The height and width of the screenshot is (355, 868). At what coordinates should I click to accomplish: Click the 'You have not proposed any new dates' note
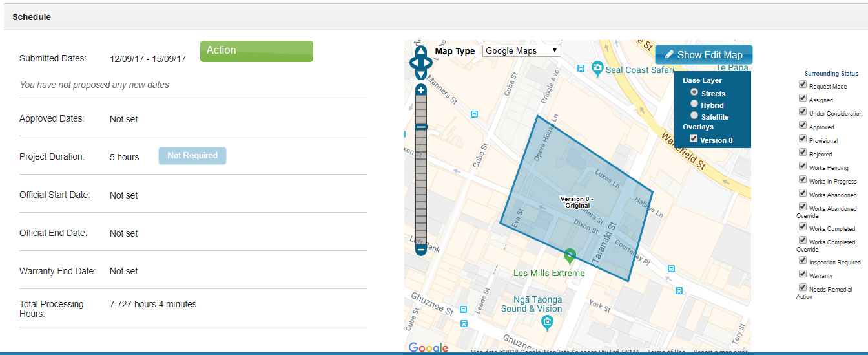pyautogui.click(x=94, y=85)
